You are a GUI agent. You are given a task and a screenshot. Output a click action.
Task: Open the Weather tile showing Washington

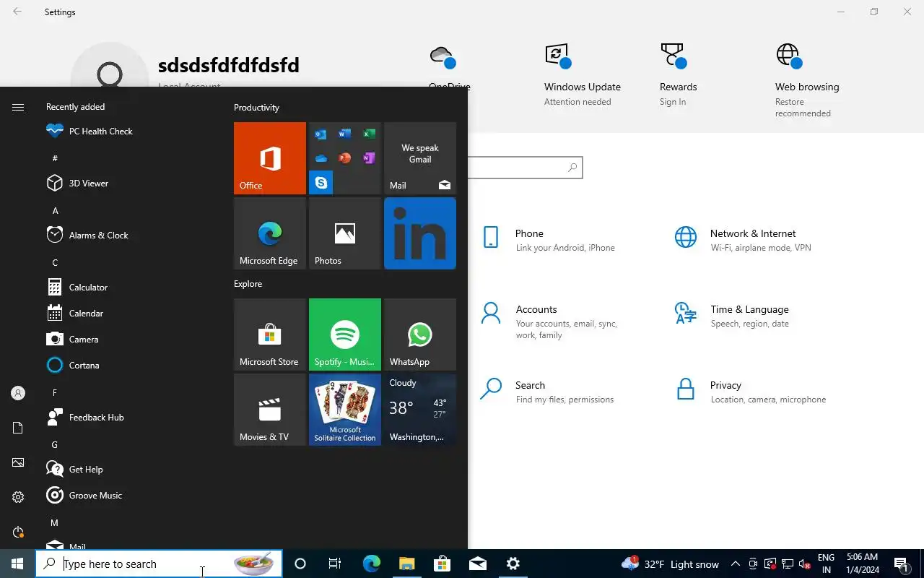click(x=420, y=410)
